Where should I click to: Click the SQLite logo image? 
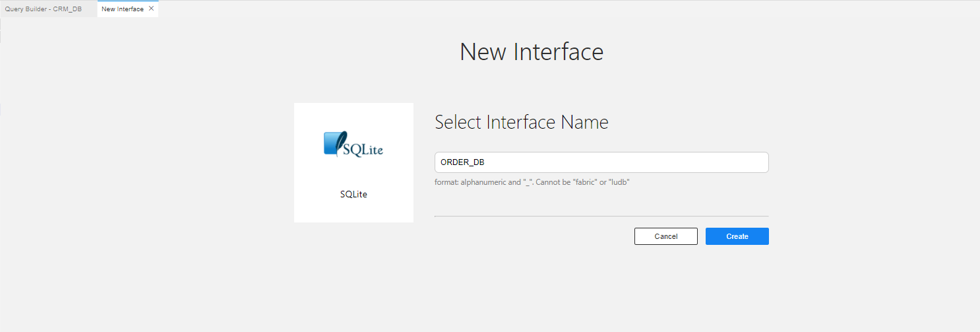tap(353, 145)
